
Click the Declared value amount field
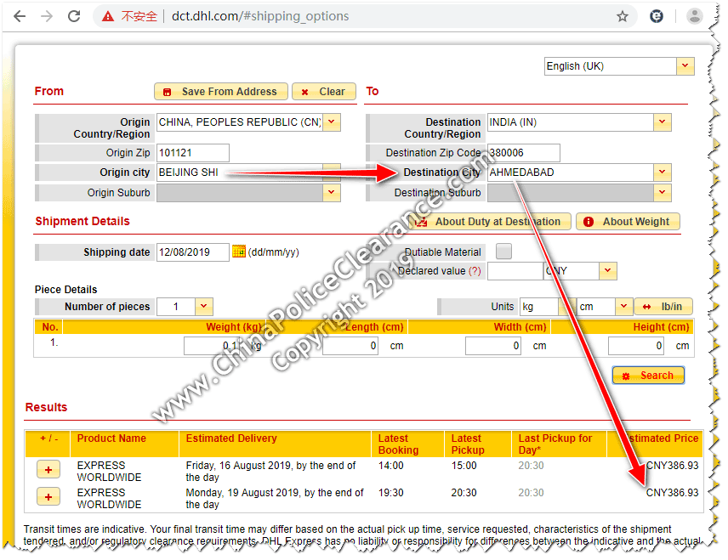[x=515, y=271]
